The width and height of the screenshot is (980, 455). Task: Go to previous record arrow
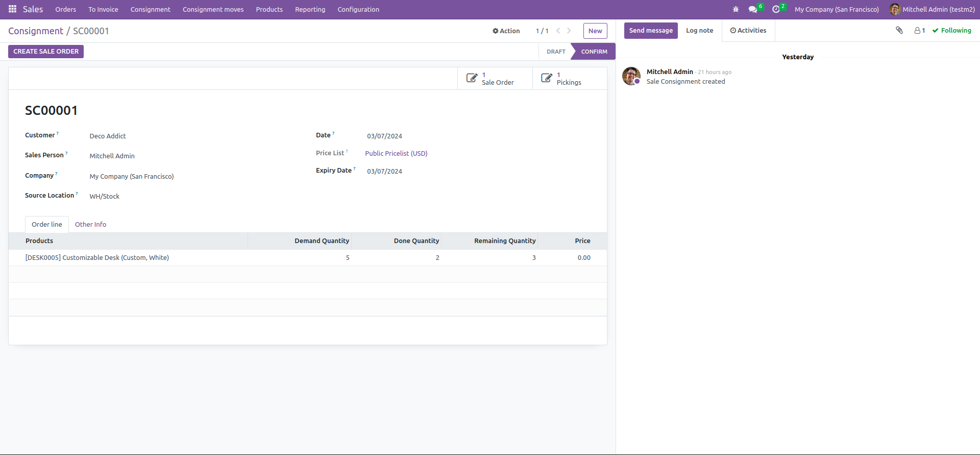click(x=558, y=31)
